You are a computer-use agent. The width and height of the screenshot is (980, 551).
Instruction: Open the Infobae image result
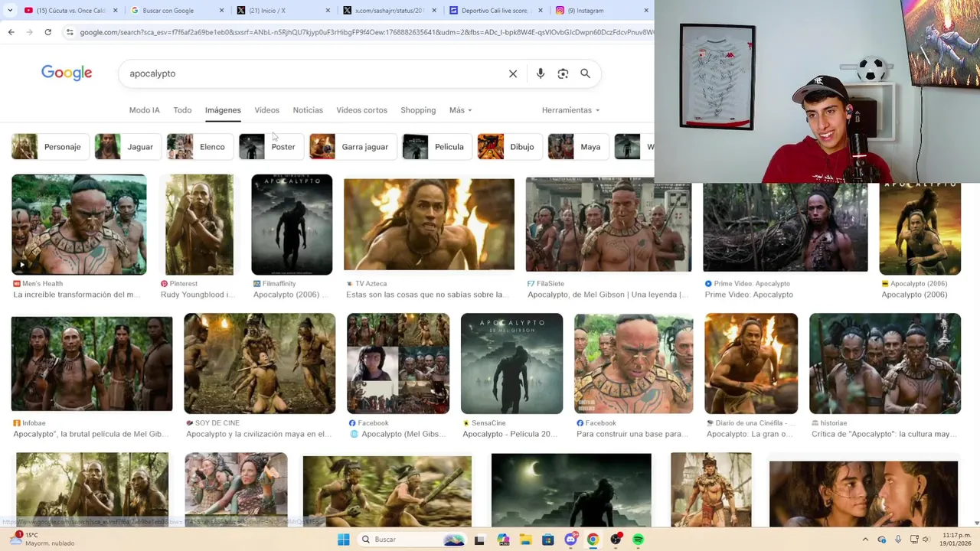tap(92, 364)
